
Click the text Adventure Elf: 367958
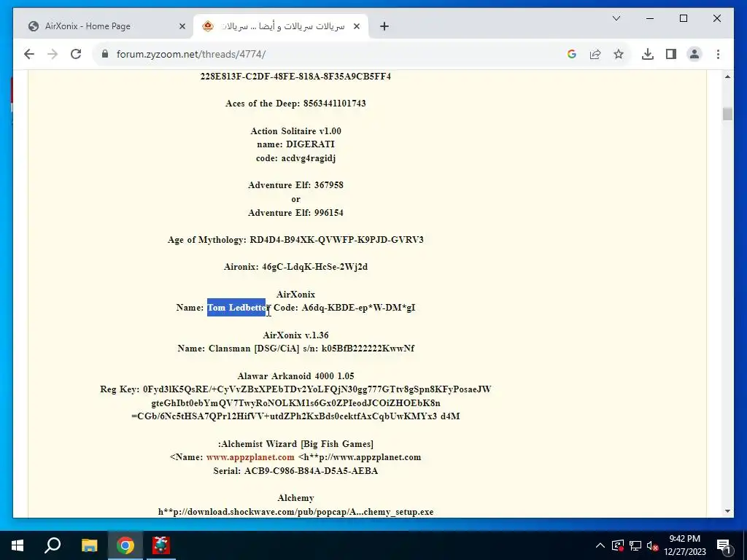[295, 185]
